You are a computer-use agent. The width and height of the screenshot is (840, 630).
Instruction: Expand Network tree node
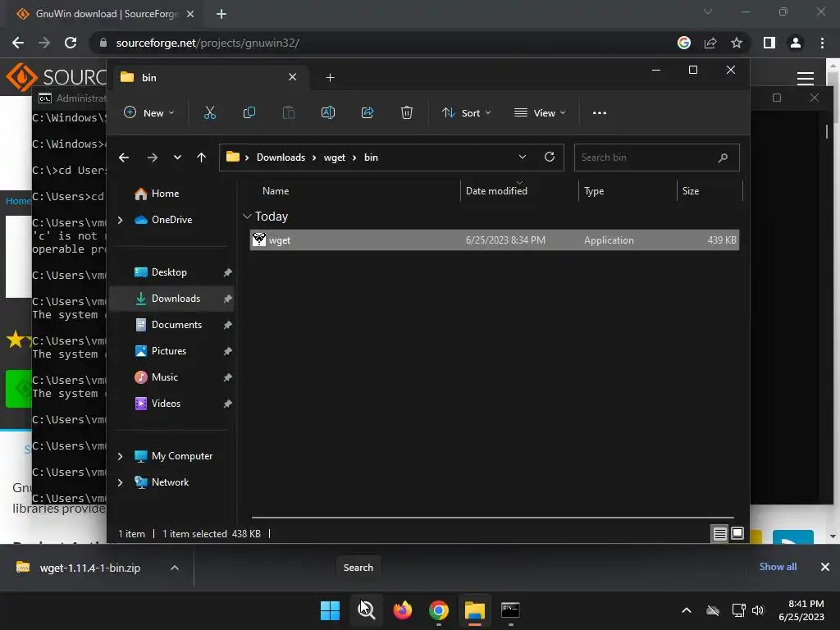(120, 482)
